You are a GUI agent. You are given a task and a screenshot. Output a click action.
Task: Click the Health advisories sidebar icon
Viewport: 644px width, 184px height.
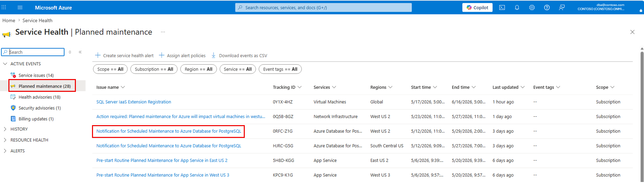pos(13,97)
